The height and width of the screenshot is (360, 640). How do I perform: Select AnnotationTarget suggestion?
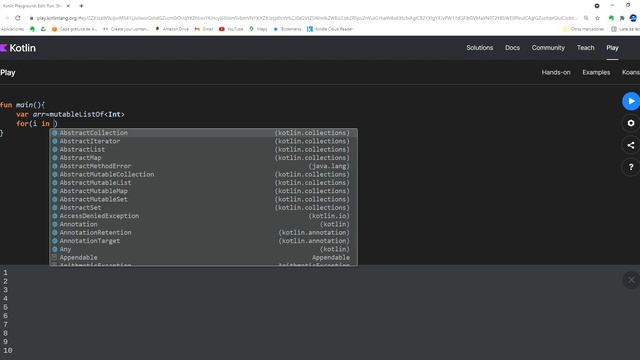(x=203, y=241)
